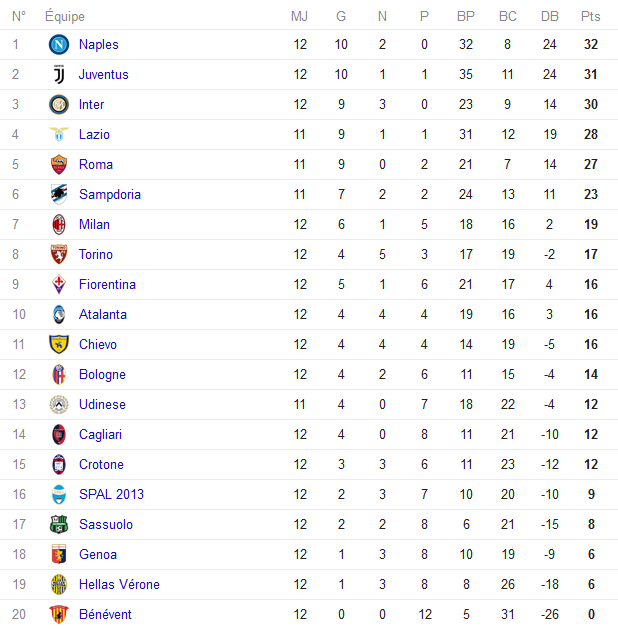
Task: Click the Naples club crest icon
Action: (58, 44)
